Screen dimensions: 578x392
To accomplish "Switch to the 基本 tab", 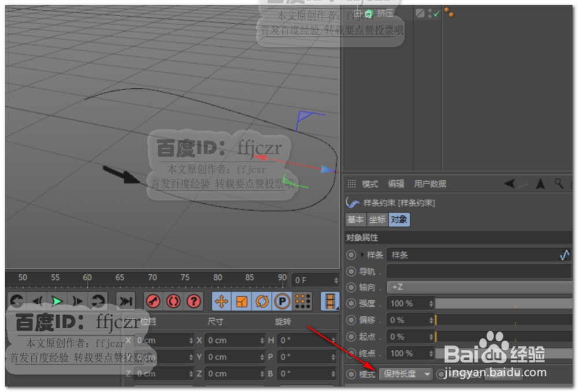I will pyautogui.click(x=355, y=220).
